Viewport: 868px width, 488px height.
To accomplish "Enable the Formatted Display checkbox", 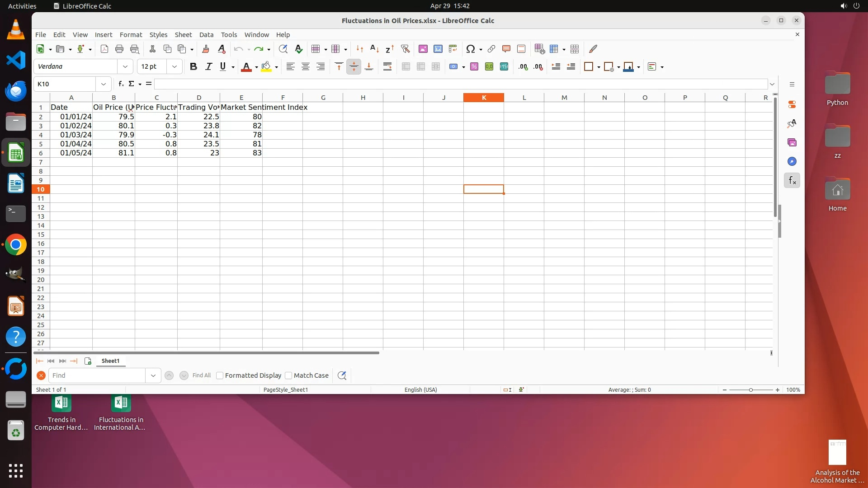I will click(220, 375).
